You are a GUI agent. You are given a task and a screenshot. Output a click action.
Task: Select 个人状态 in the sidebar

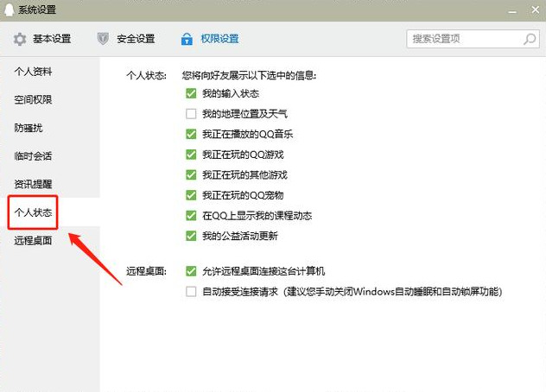tap(33, 212)
